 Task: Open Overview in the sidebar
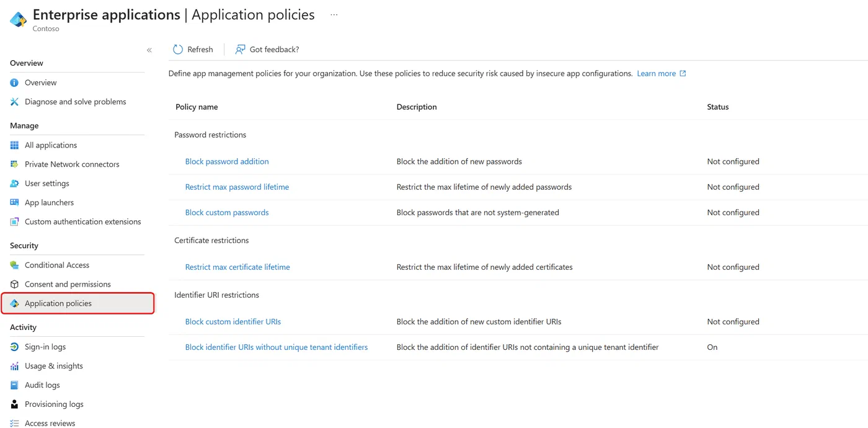click(x=40, y=82)
